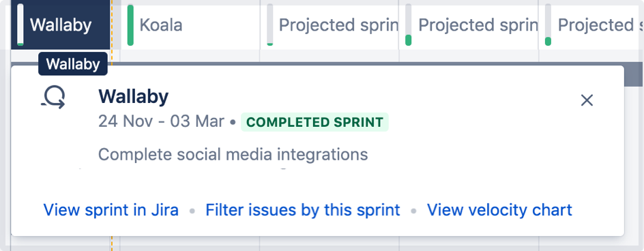Viewport: 644px width, 251px height.
Task: Close the Wallaby sprint details popup
Action: tap(587, 100)
